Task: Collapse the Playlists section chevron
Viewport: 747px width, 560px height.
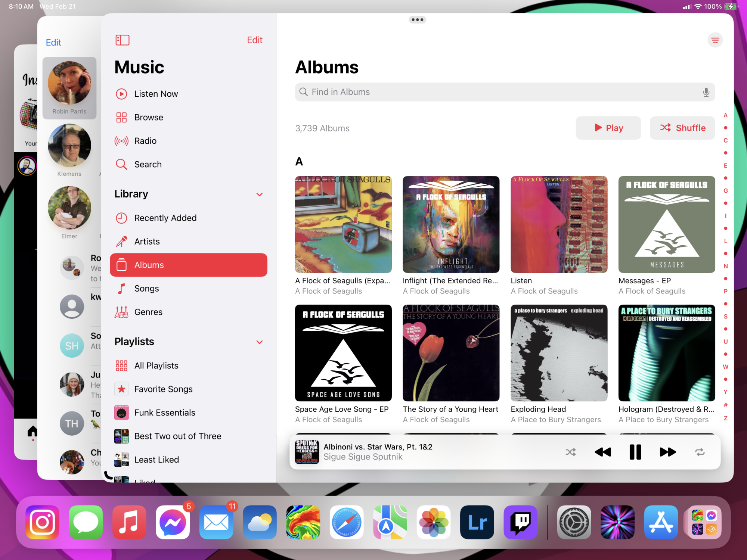Action: pyautogui.click(x=260, y=342)
